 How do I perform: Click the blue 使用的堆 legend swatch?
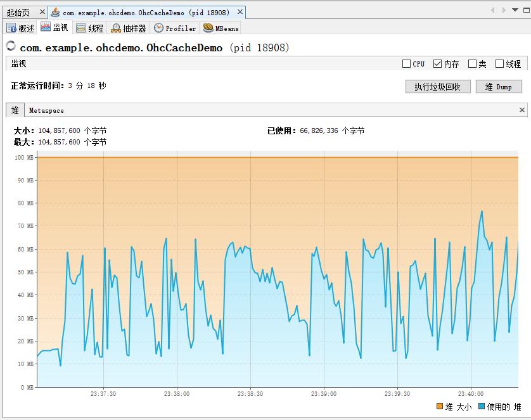click(482, 407)
